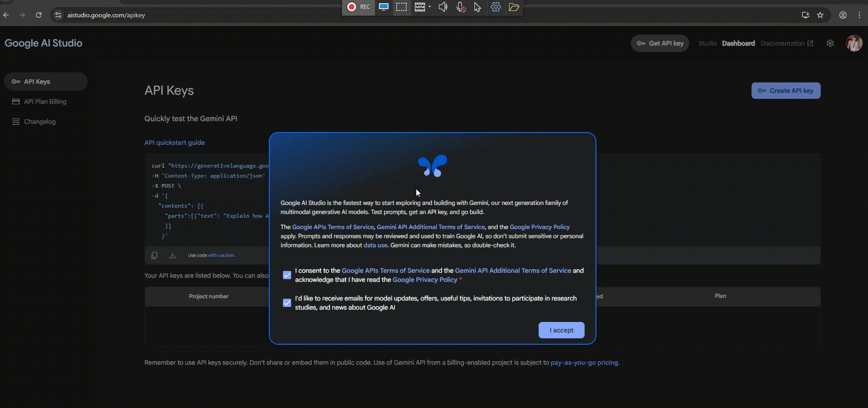The image size is (868, 408).
Task: Open the browser profile icon
Action: click(x=843, y=15)
